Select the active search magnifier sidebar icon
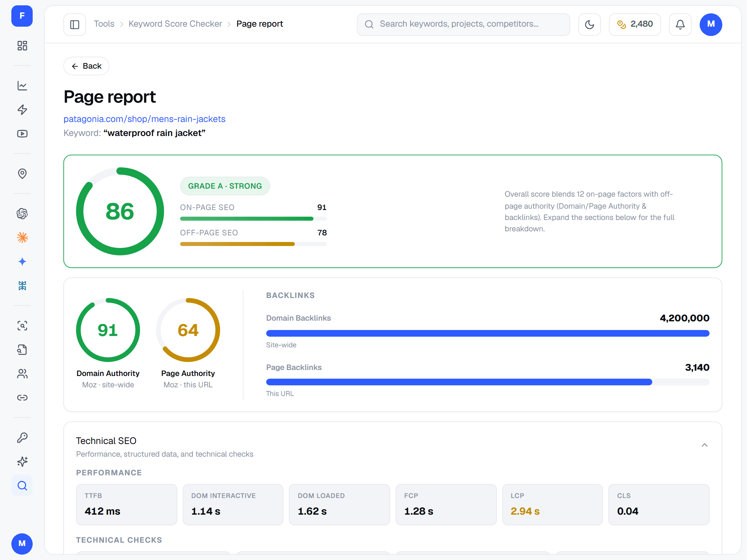 click(x=22, y=485)
